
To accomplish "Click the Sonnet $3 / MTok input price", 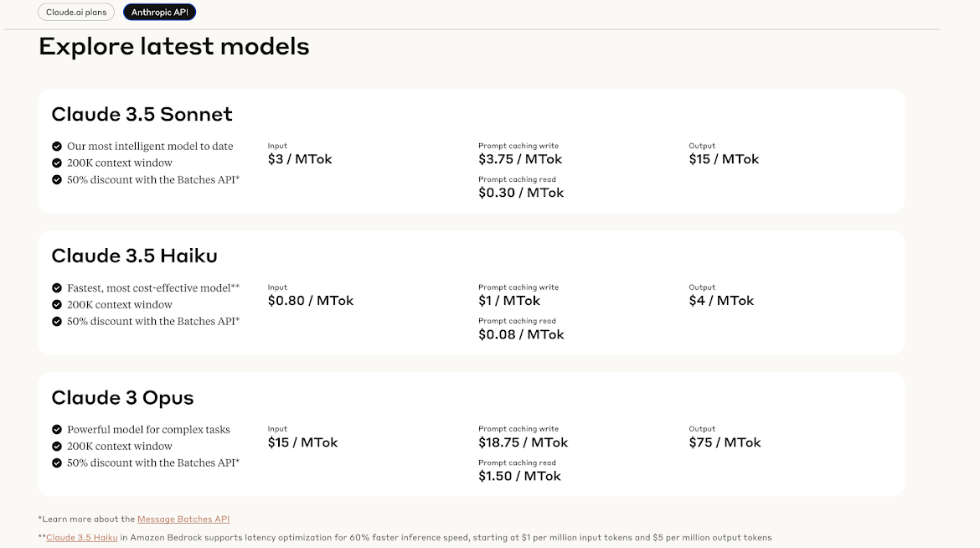I will point(300,159).
